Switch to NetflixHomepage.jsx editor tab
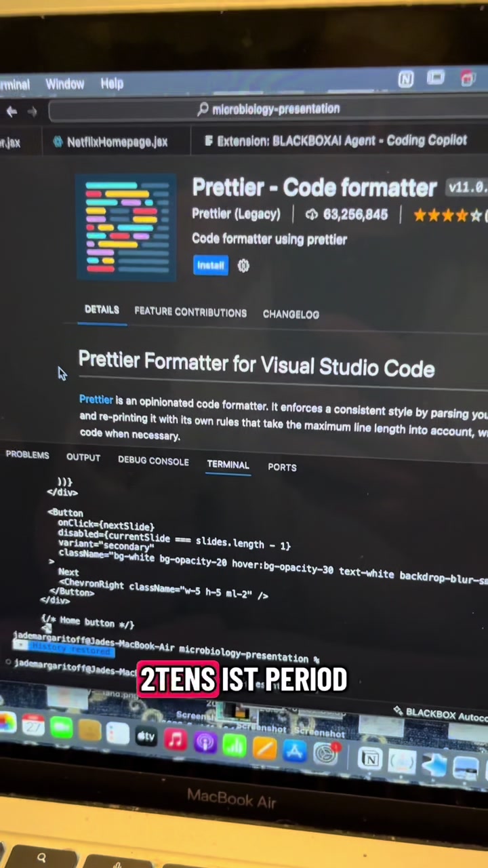Screen dimensions: 488x868 (x=110, y=142)
